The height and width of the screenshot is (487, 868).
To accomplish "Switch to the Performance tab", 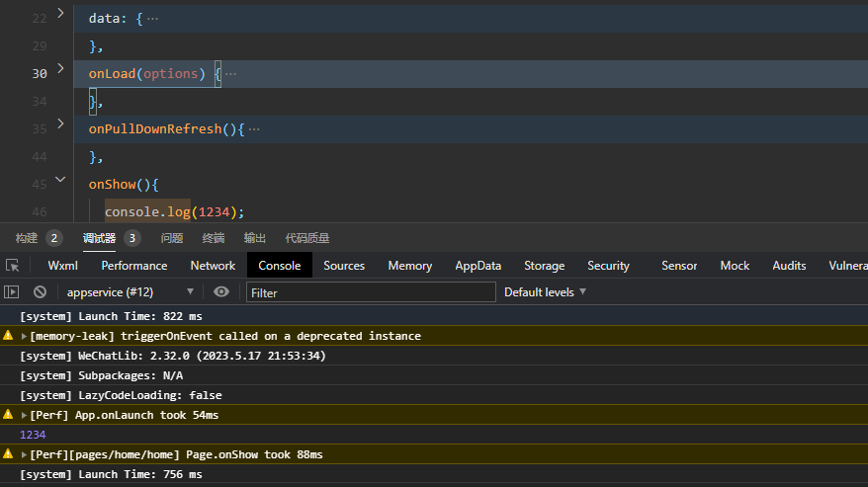I will click(x=134, y=266).
